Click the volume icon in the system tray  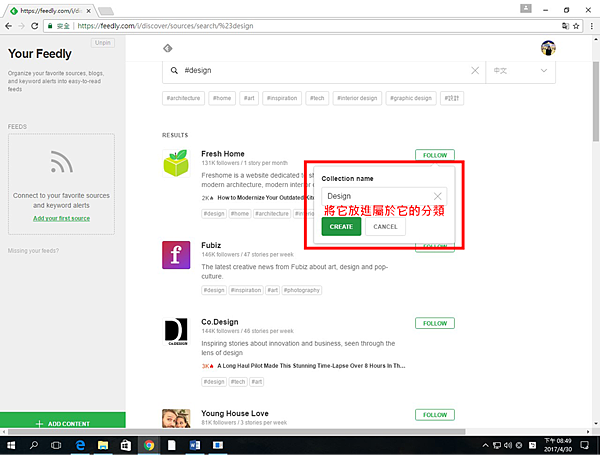pos(508,445)
